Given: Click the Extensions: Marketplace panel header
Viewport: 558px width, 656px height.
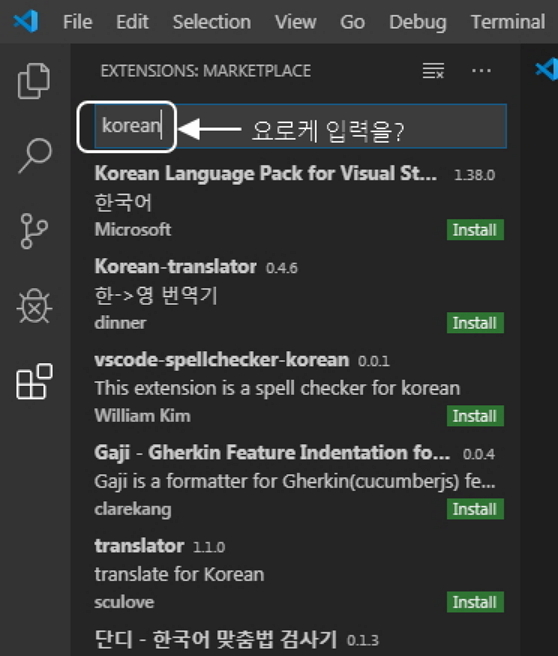Looking at the screenshot, I should tap(205, 71).
